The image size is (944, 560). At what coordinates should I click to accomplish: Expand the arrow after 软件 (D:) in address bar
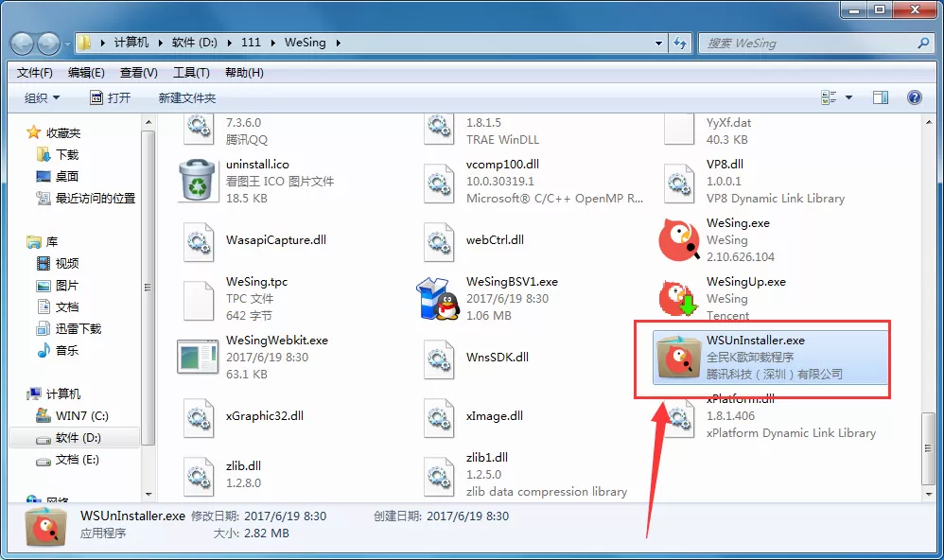tap(230, 43)
